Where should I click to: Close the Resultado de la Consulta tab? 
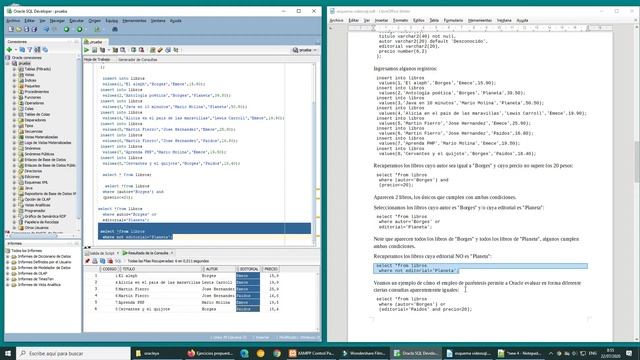click(x=172, y=253)
